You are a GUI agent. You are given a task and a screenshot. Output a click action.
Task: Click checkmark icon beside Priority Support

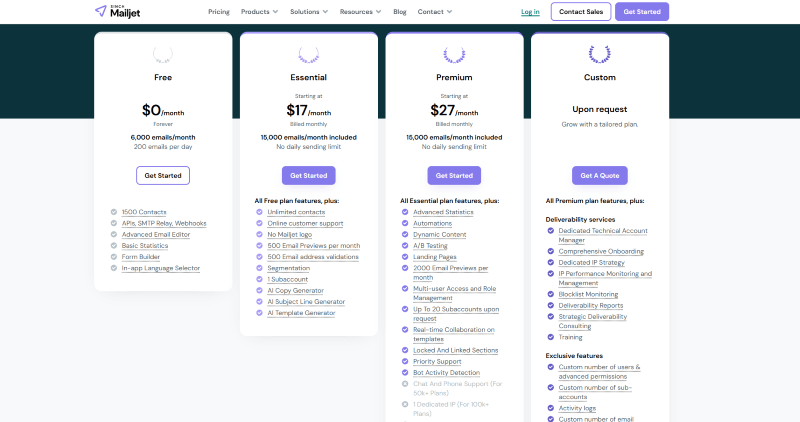405,361
